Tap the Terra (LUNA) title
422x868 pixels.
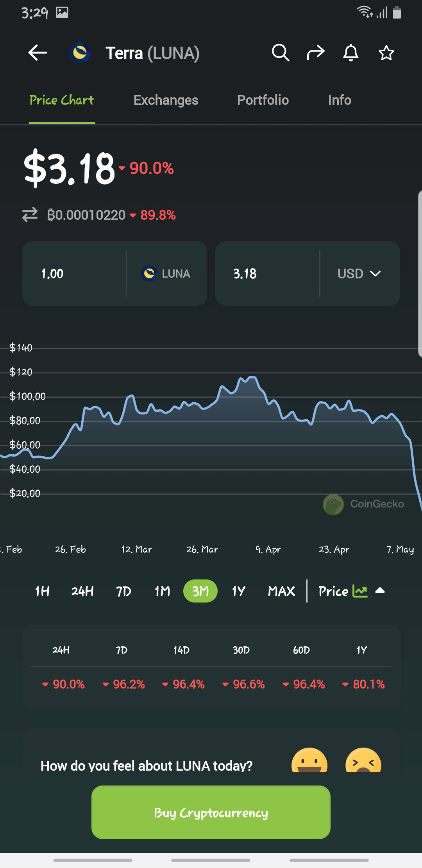(152, 53)
